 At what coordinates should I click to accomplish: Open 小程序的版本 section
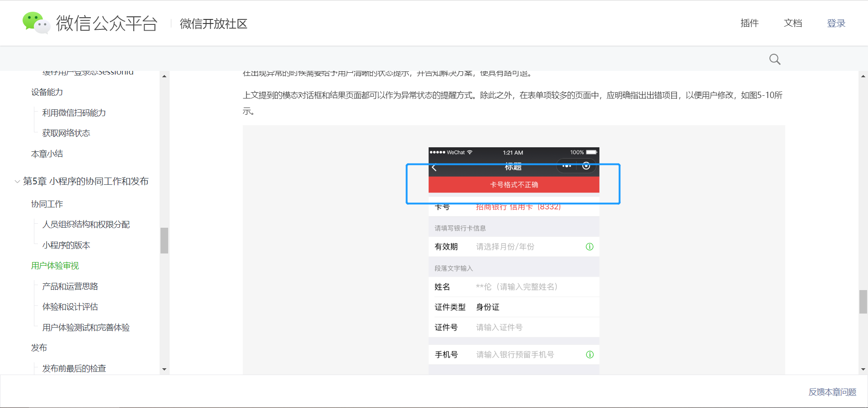66,245
